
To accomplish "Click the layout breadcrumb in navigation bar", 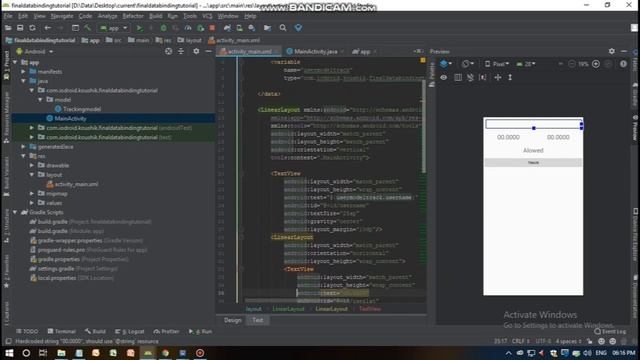I will (x=190, y=40).
